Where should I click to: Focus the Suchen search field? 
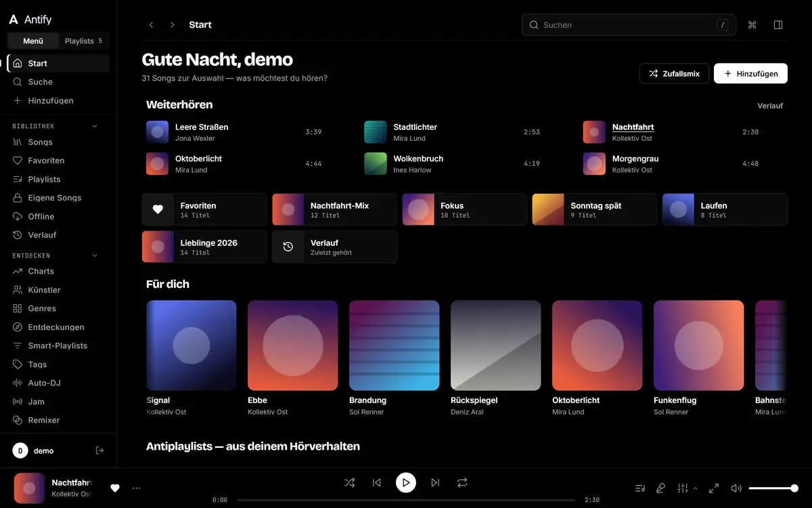pyautogui.click(x=629, y=25)
